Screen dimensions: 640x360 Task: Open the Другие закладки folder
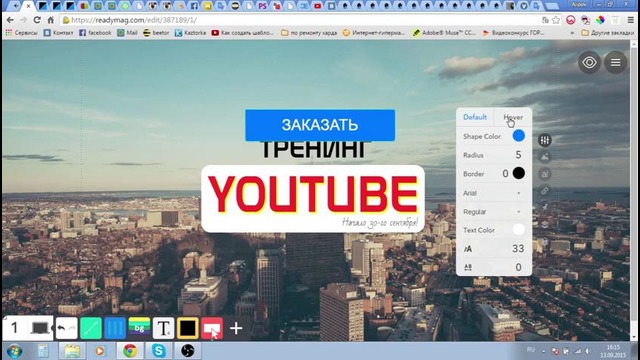(607, 33)
